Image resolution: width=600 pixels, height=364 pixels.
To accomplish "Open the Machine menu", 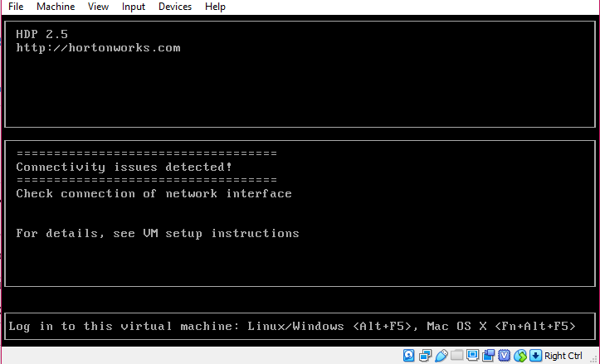I will (56, 7).
